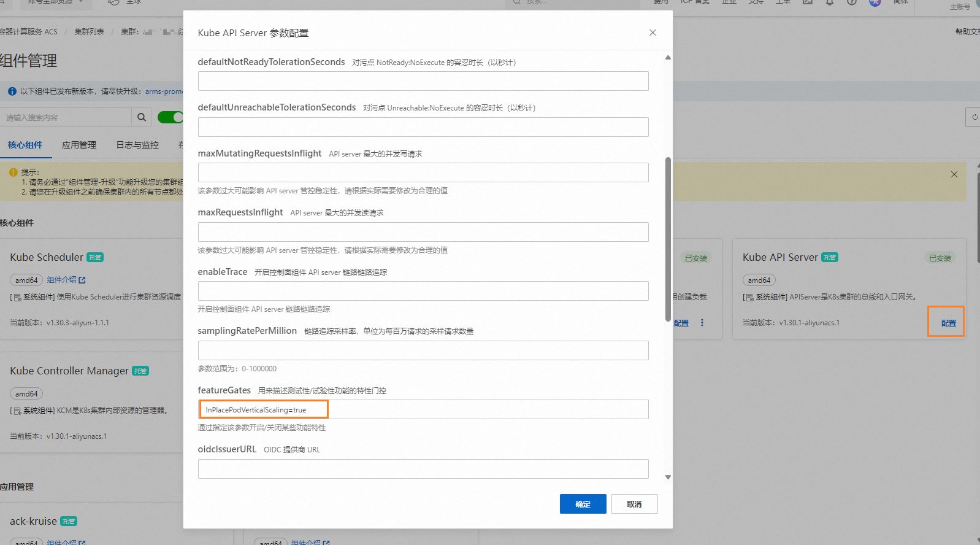Click the blue info icon in the upgrade notice
Image resolution: width=980 pixels, height=545 pixels.
tap(12, 91)
